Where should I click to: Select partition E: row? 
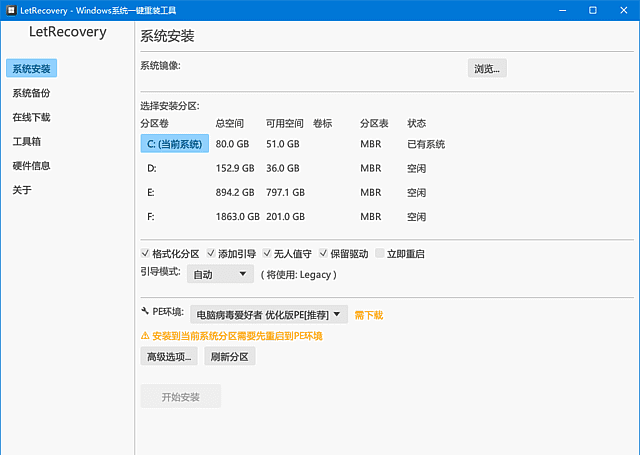click(x=151, y=192)
